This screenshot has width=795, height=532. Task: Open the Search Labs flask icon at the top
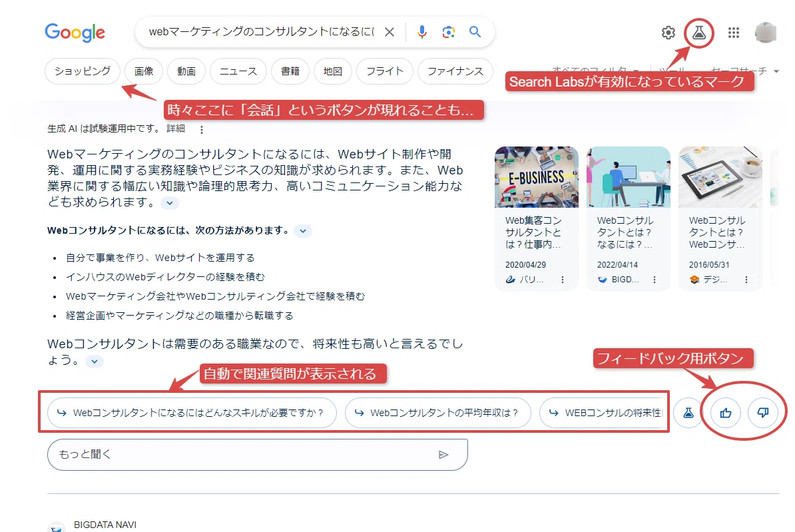699,33
